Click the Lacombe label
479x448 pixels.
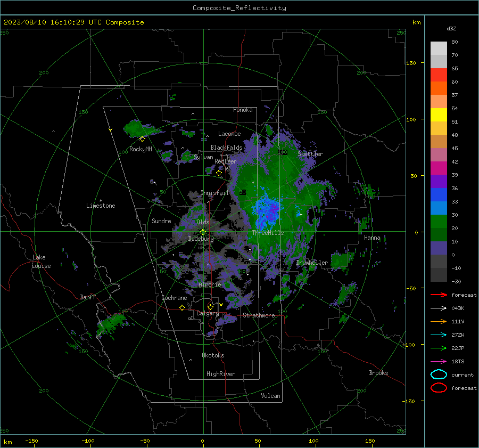click(229, 134)
